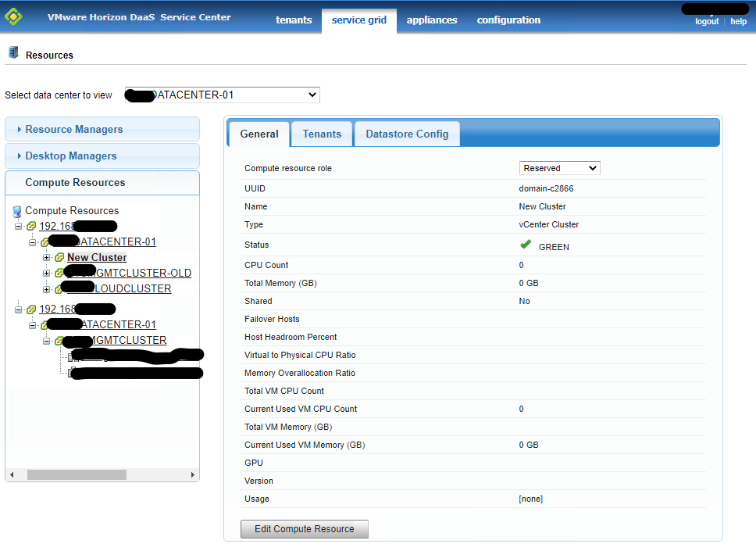
Task: Click the tree panel horizontal scrollbar thumb
Action: 77,474
